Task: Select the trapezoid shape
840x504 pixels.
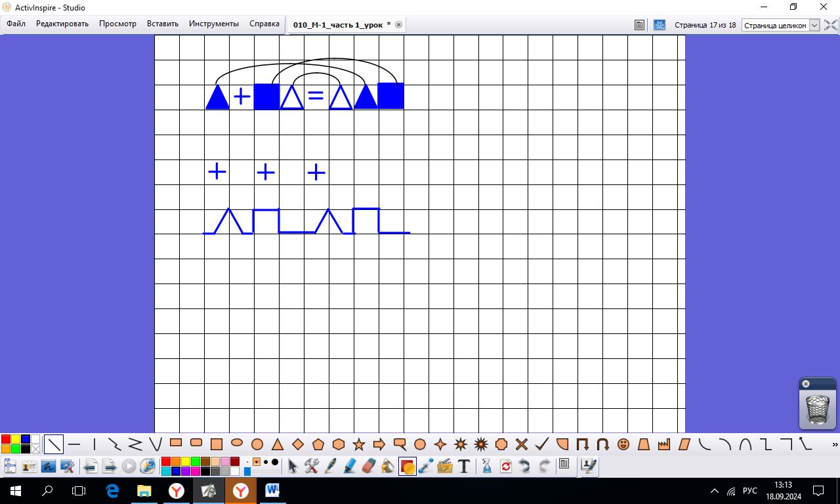Action: pyautogui.click(x=644, y=444)
